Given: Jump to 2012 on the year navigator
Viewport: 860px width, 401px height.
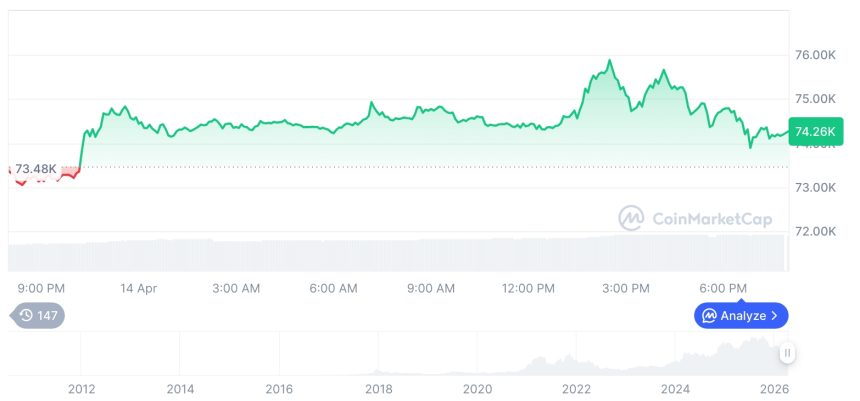Looking at the screenshot, I should [x=81, y=389].
